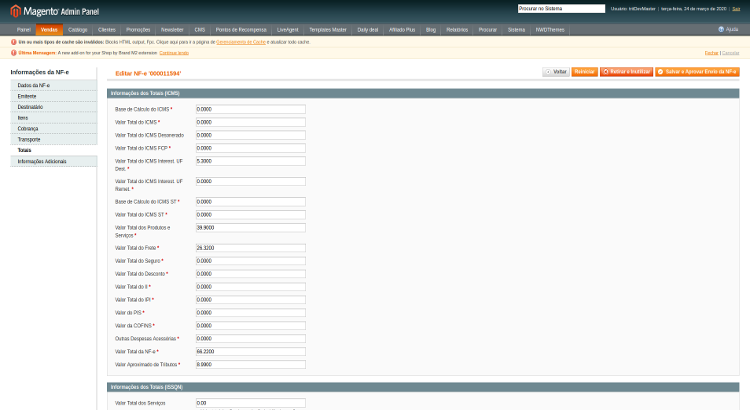750x410 pixels.
Task: Switch to the Dados da NF-e tab
Action: (x=54, y=85)
